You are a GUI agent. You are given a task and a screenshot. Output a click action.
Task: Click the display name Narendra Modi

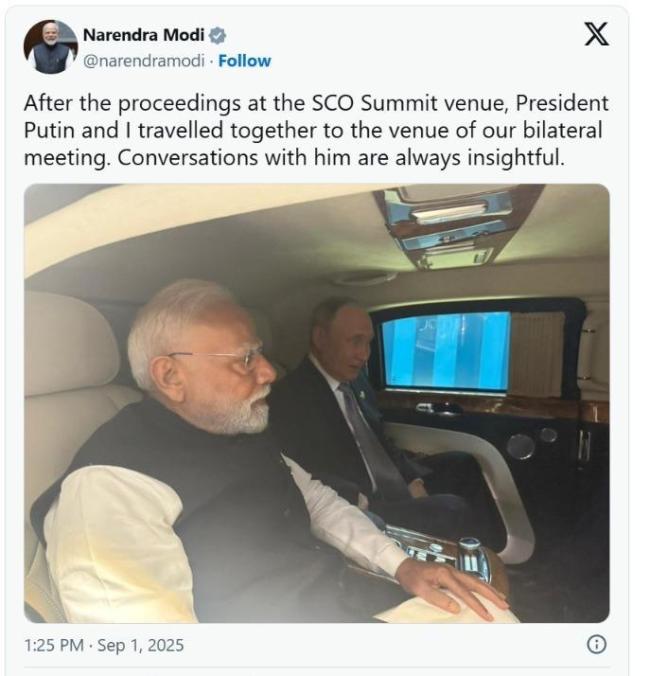143,35
